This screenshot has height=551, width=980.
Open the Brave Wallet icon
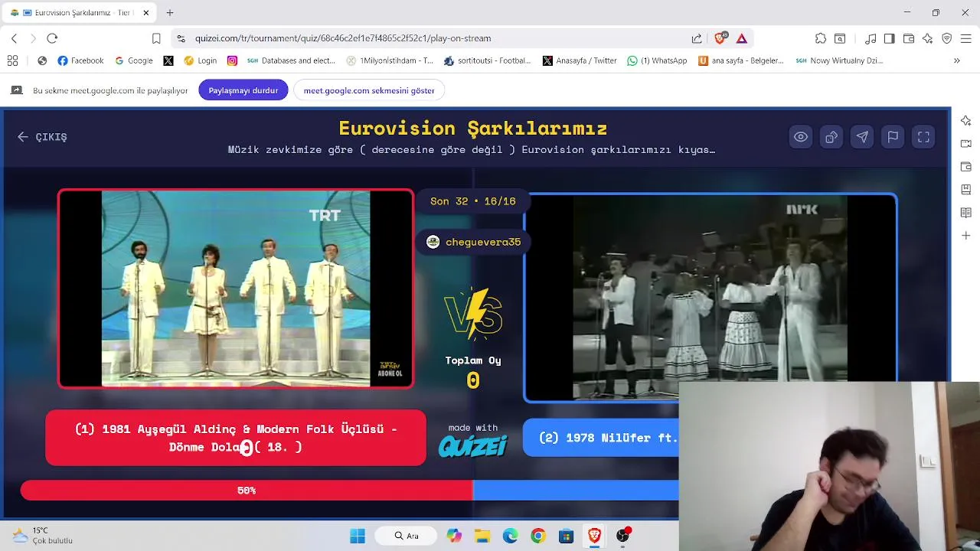pos(909,38)
